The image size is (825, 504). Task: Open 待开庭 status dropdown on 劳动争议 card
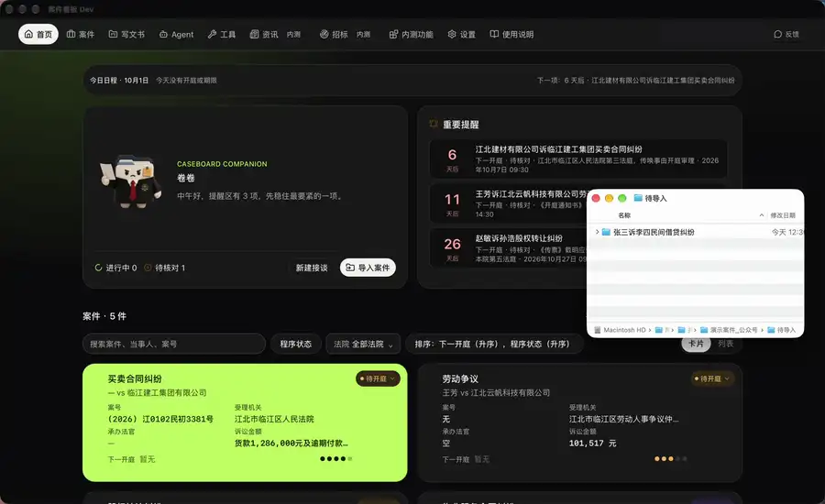click(712, 378)
